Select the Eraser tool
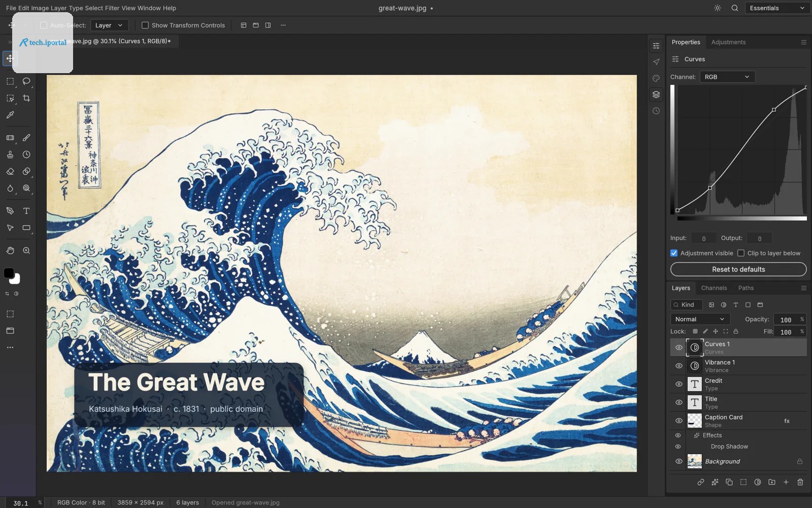 [10, 171]
